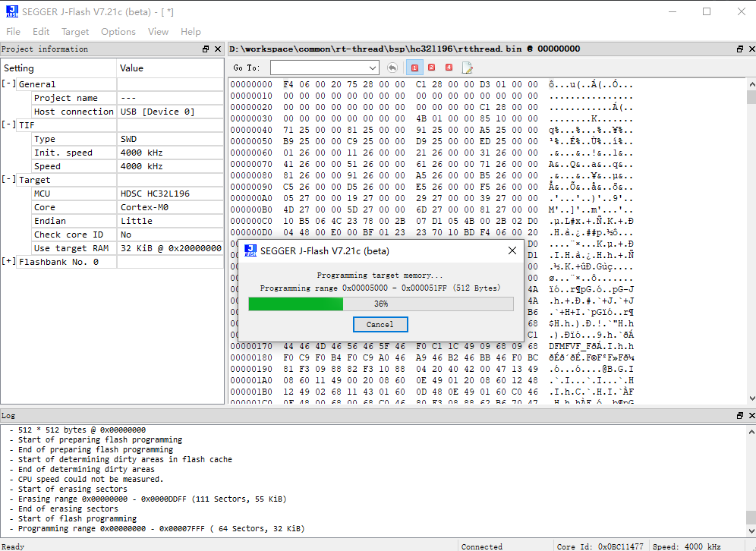756x551 pixels.
Task: Collapse the General settings group
Action: tap(9, 84)
